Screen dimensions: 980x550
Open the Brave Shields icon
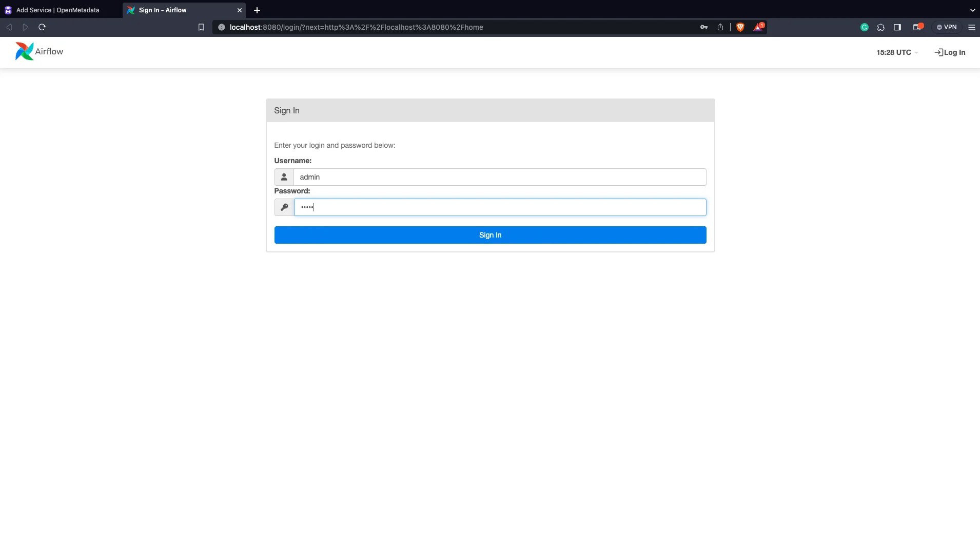click(x=740, y=27)
